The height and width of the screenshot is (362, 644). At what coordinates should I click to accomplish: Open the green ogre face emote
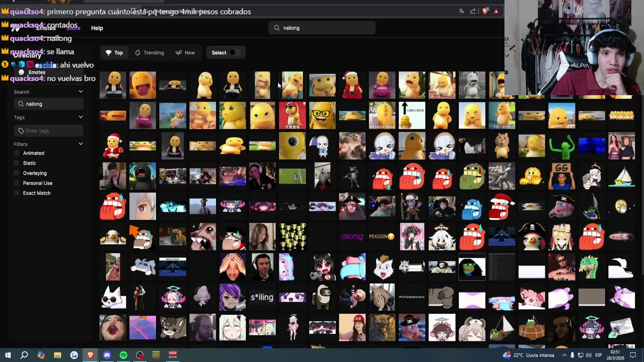[472, 176]
